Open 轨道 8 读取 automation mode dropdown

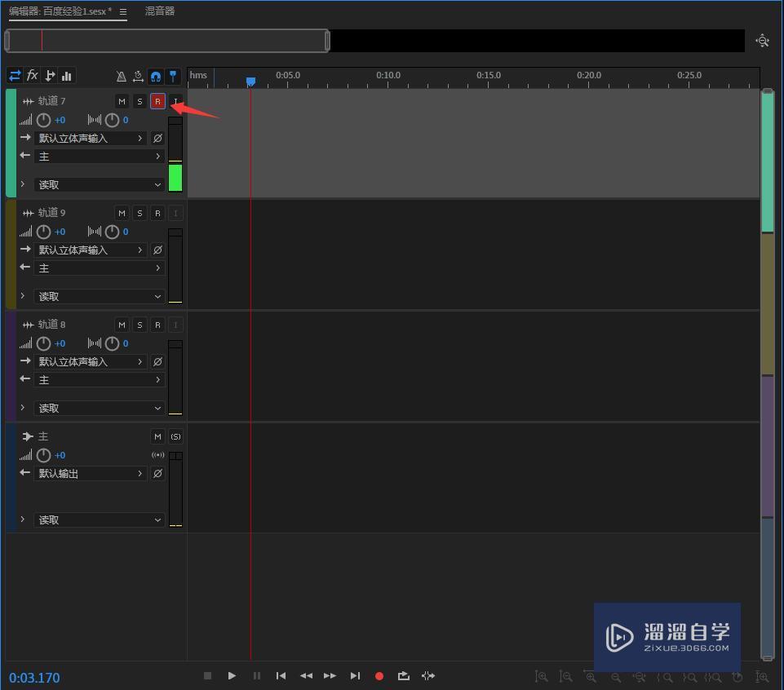pyautogui.click(x=100, y=409)
